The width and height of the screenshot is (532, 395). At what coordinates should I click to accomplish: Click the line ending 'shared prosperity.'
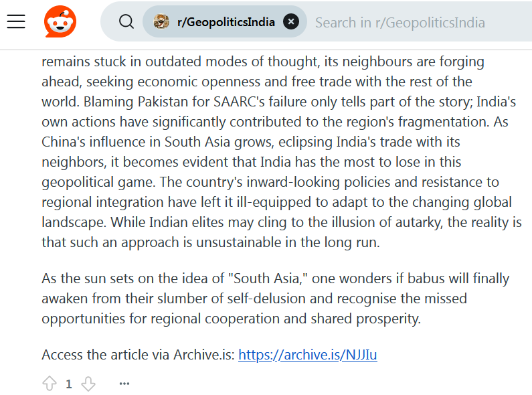click(231, 318)
